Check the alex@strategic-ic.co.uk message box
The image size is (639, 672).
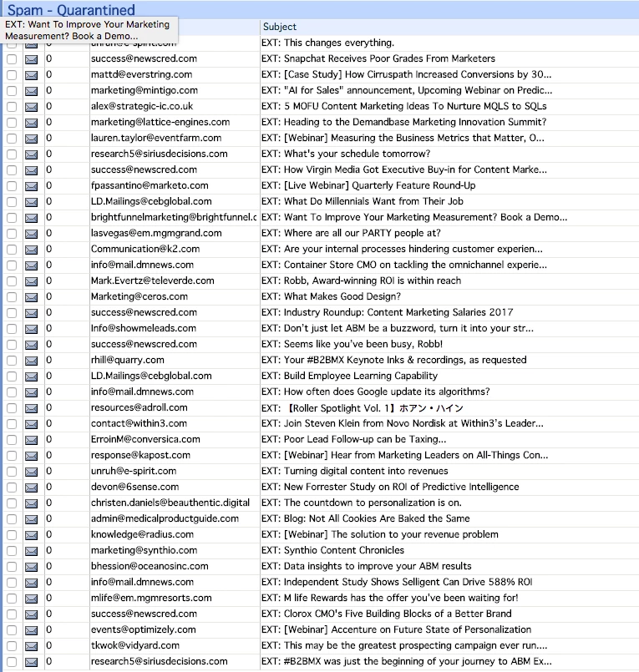coord(12,107)
